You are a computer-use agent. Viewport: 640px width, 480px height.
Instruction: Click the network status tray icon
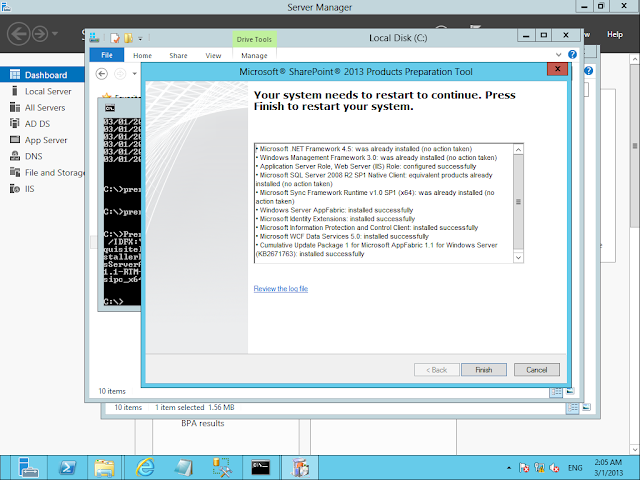pos(539,468)
